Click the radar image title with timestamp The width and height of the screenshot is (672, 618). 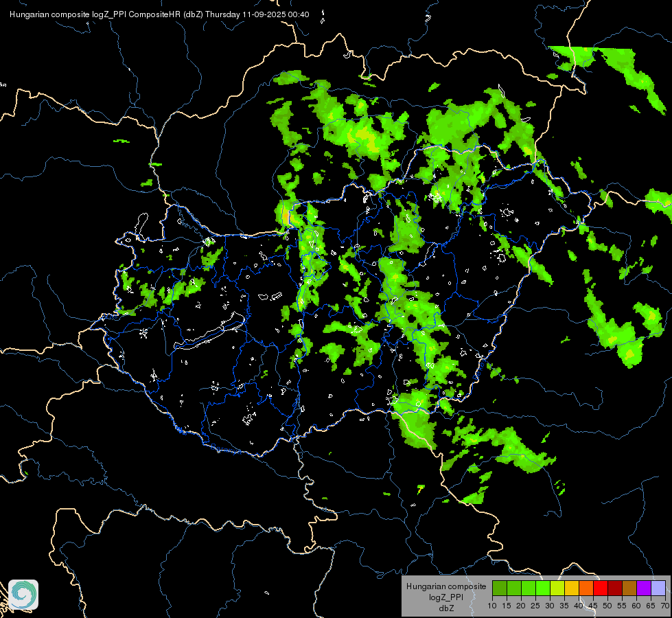[x=159, y=14]
